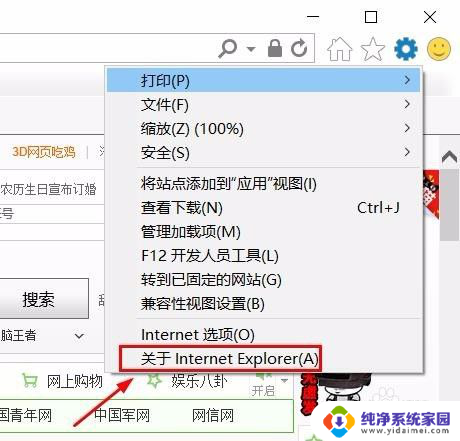Open Favorites star icon
The height and width of the screenshot is (441, 460).
[x=373, y=49]
